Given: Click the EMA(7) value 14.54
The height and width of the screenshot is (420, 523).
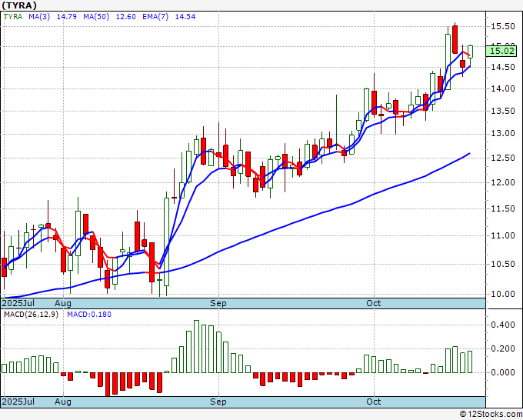Looking at the screenshot, I should (x=185, y=17).
